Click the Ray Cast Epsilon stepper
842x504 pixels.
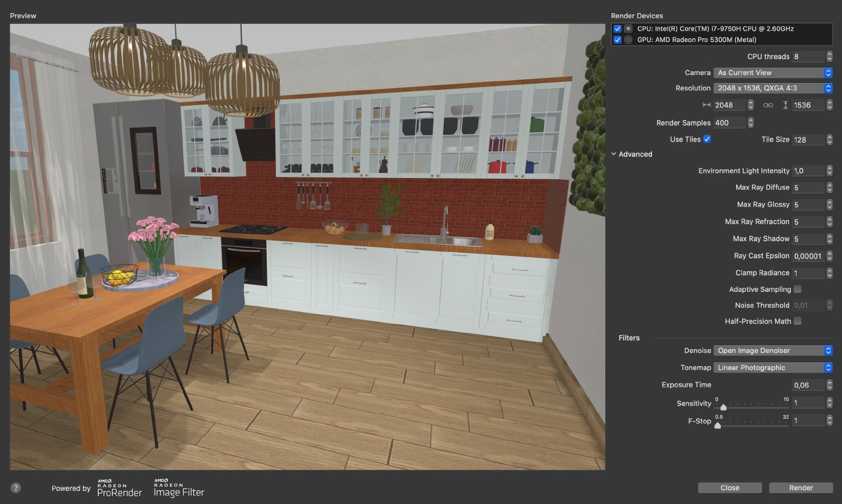(x=829, y=256)
